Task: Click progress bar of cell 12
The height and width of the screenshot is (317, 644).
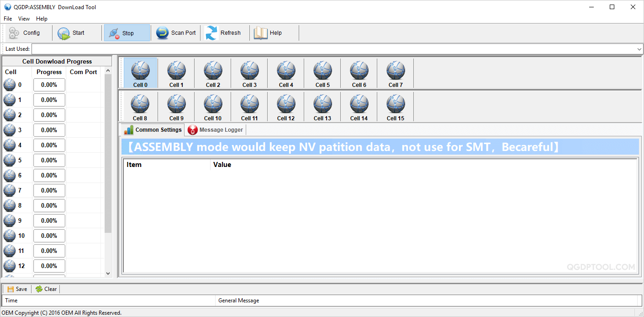Action: (49, 266)
